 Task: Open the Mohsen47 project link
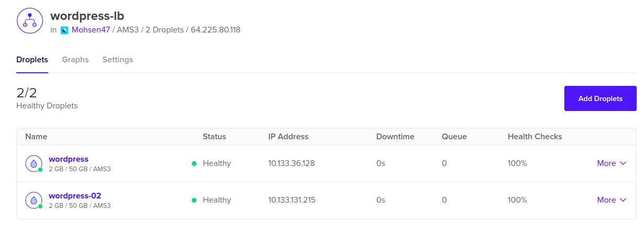point(91,30)
